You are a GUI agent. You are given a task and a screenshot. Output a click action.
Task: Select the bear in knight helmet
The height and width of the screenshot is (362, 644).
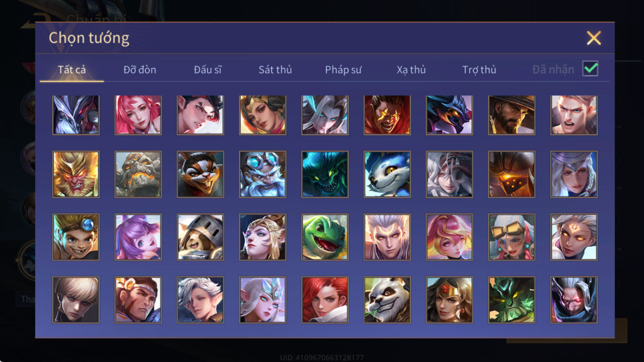pos(200,237)
